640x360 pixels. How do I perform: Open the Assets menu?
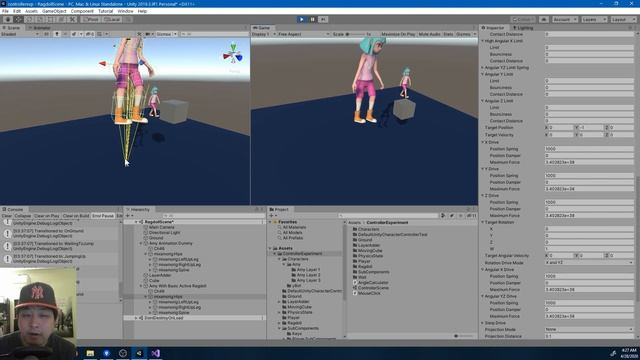31,11
